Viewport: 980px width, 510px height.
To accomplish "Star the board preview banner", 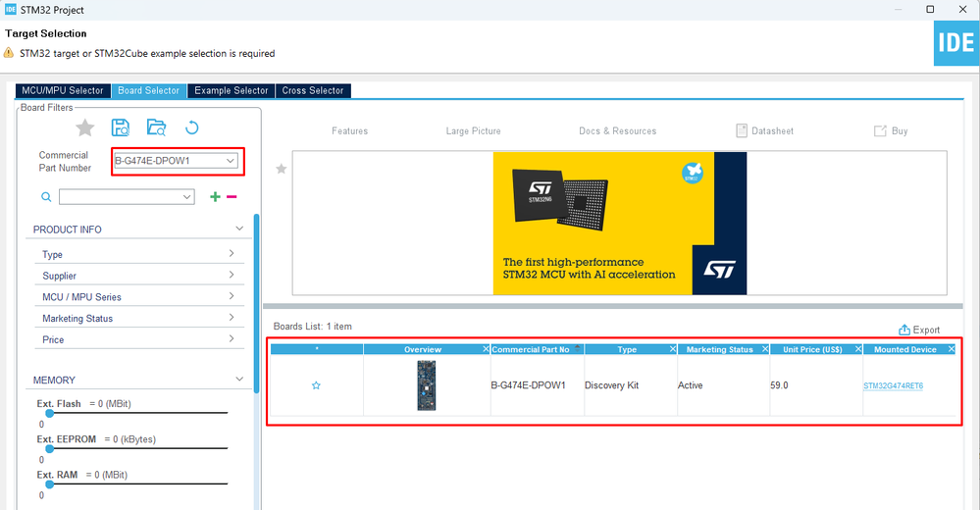I will click(282, 169).
